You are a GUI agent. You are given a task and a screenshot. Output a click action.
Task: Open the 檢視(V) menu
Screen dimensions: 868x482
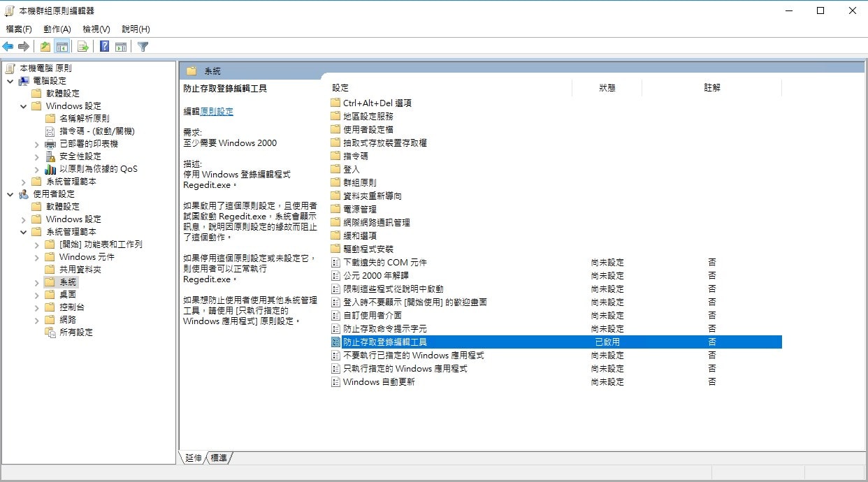coord(96,29)
